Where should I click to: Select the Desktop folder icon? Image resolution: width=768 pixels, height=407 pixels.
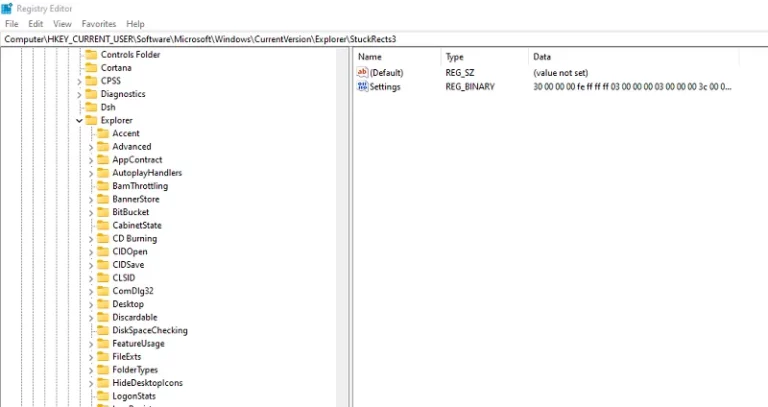click(103, 304)
